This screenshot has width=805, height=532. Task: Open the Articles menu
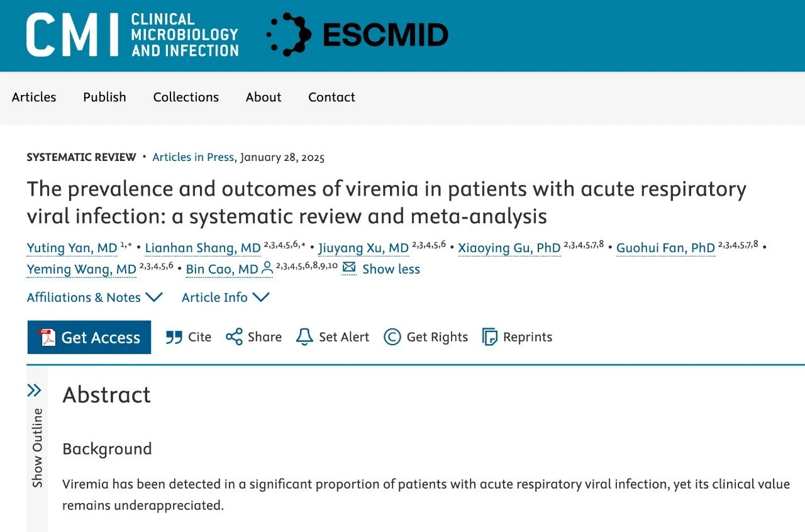(34, 97)
